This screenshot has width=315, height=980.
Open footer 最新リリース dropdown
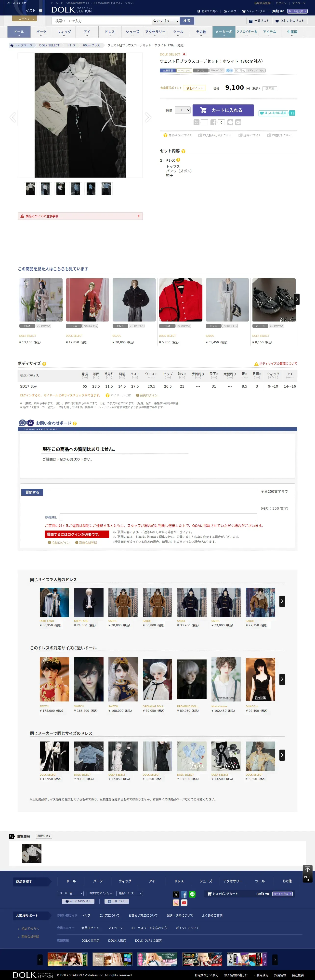click(130, 893)
